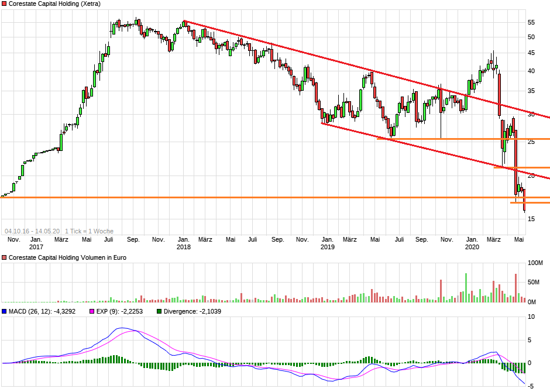This screenshot has height=392, width=550.
Task: Click the 100M volume axis label
Action: 536,263
